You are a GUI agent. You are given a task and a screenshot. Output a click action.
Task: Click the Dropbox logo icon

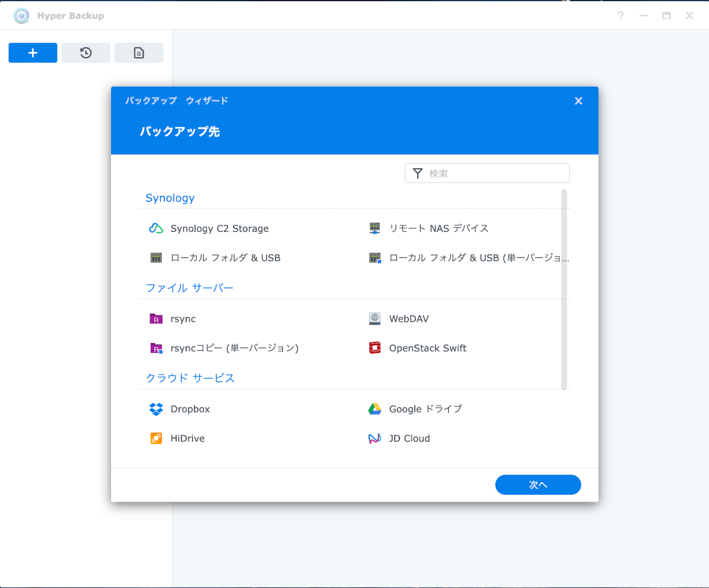click(x=156, y=409)
